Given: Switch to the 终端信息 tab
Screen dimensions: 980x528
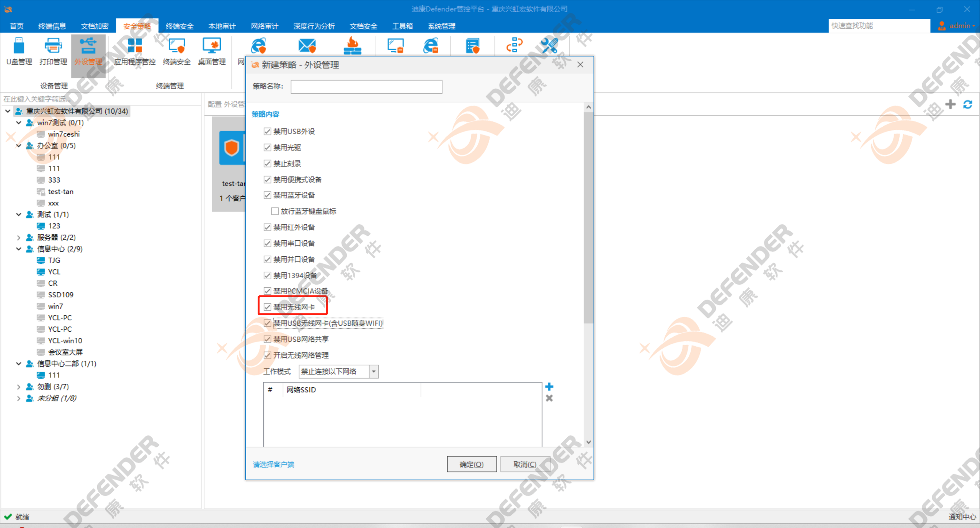Looking at the screenshot, I should (x=52, y=26).
